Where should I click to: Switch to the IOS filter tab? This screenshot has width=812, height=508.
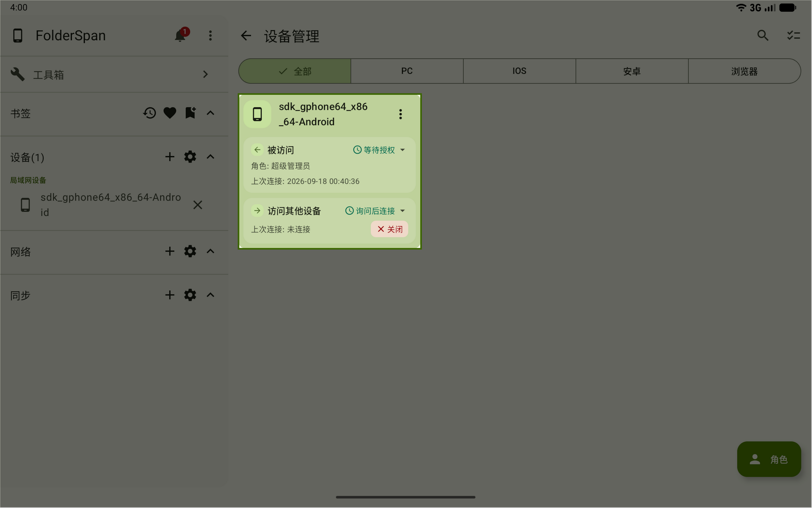[519, 71]
